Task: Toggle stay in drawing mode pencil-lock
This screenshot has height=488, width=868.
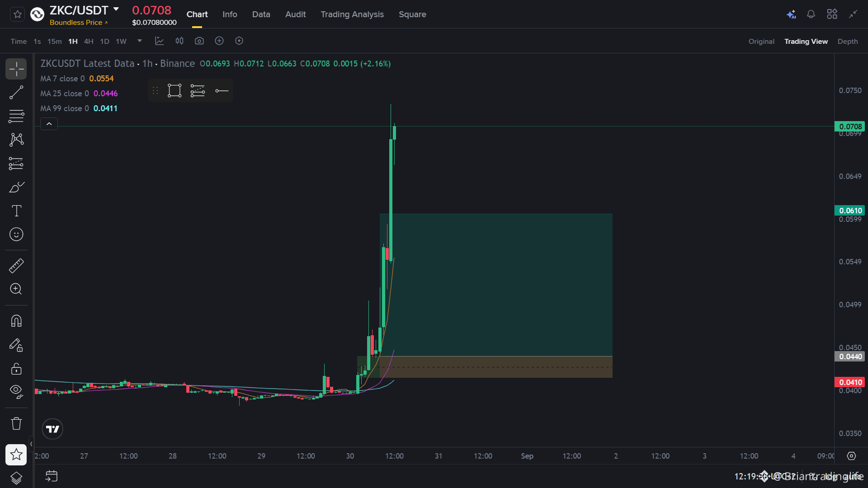Action: coord(16,345)
